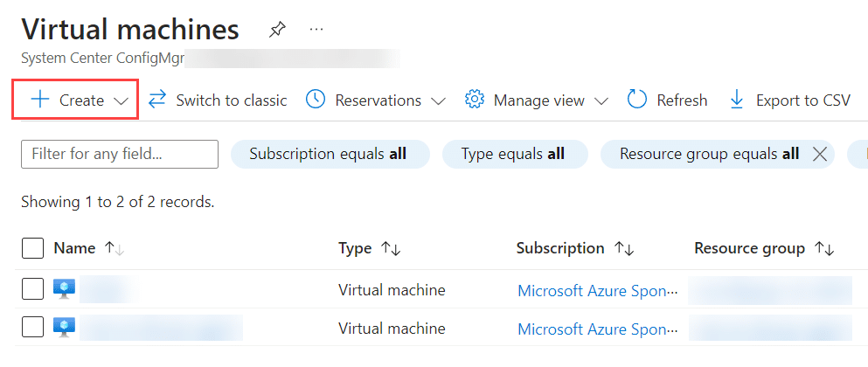Open first row's Microsoft Azure Sponsorship link
868x367 pixels.
point(597,291)
